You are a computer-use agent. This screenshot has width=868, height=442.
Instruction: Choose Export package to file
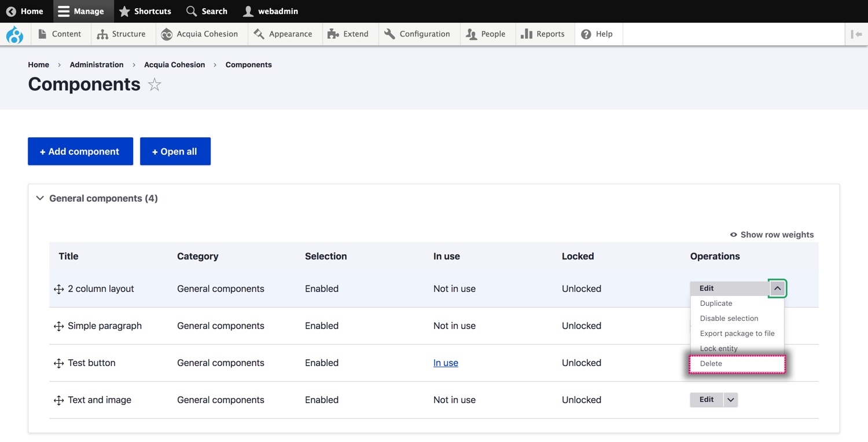(x=737, y=334)
